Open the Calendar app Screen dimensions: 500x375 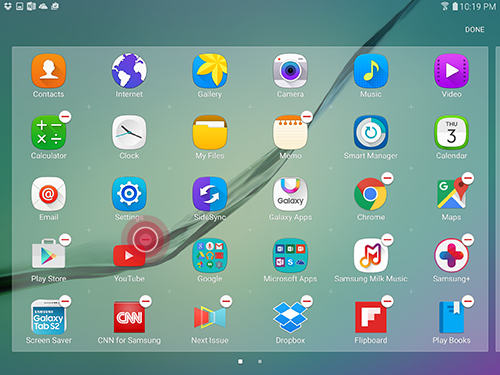[451, 132]
